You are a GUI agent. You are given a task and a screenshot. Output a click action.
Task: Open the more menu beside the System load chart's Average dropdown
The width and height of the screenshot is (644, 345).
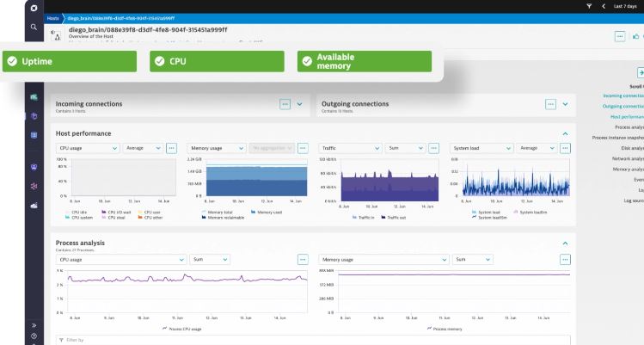click(x=565, y=148)
